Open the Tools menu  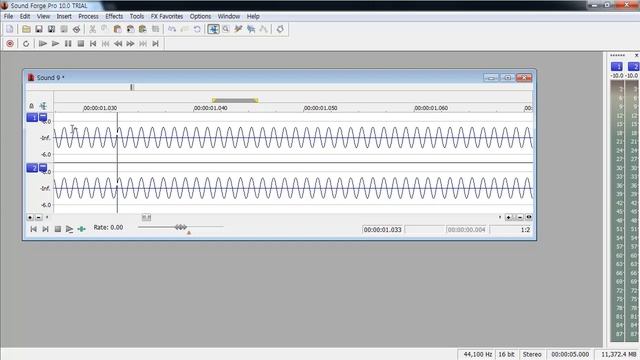point(137,16)
